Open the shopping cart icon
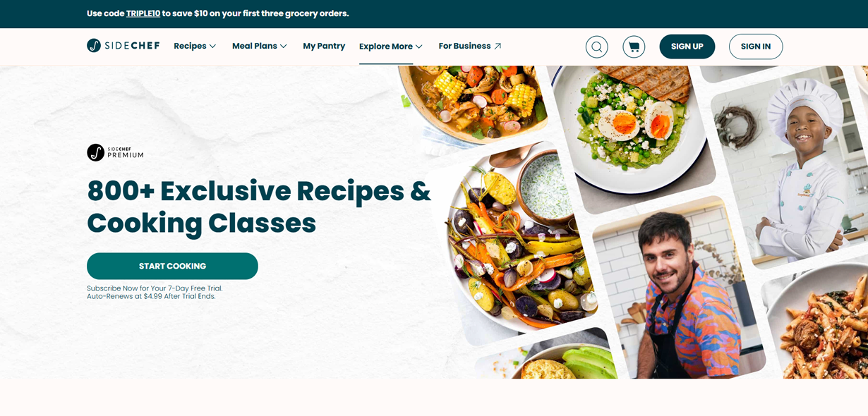This screenshot has height=416, width=868. click(x=634, y=47)
